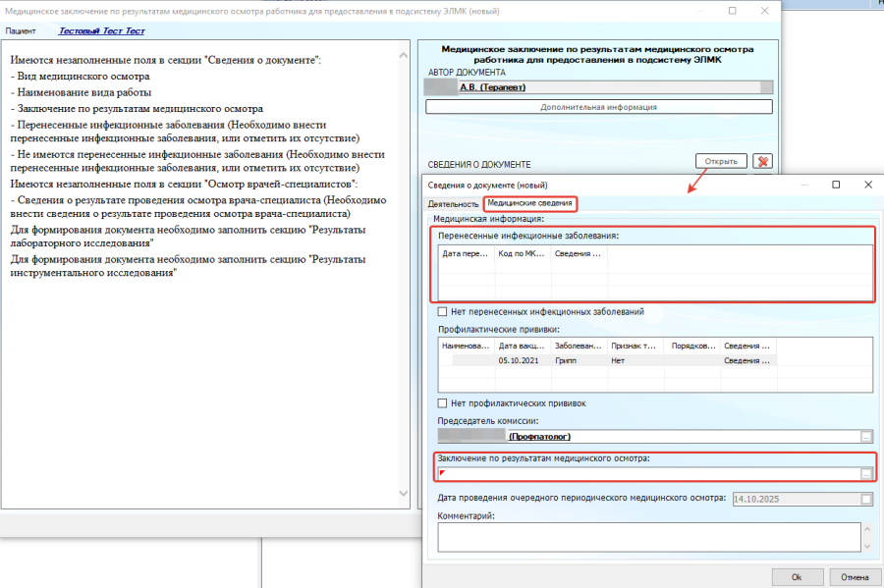Cancel the dialog with Отмена
This screenshot has height=588, width=884.
pyautogui.click(x=855, y=577)
